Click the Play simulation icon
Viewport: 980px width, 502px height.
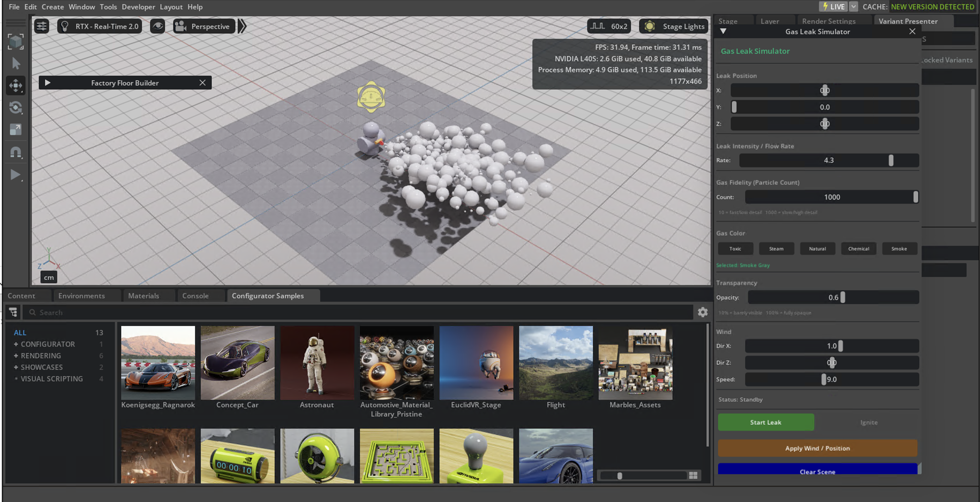tap(16, 175)
